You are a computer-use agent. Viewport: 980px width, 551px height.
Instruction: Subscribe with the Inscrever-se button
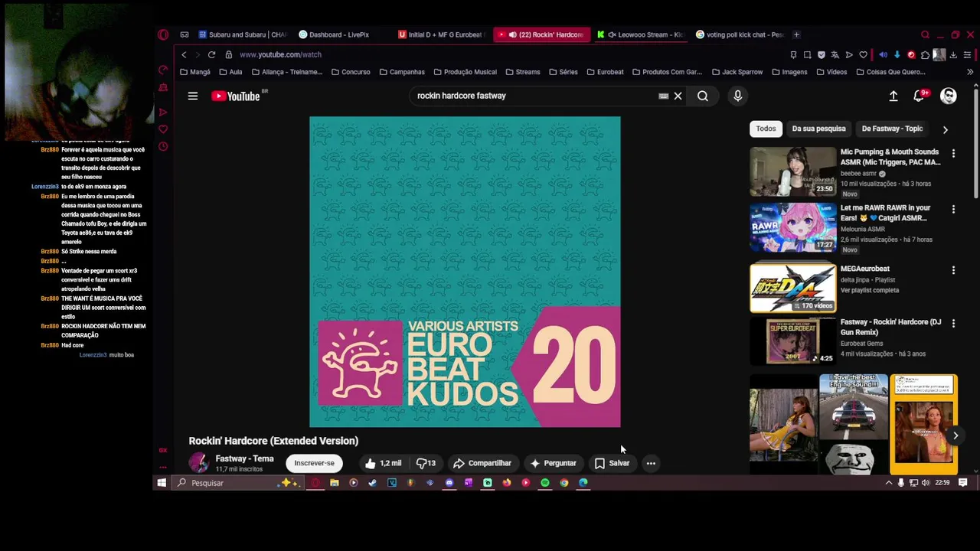314,463
